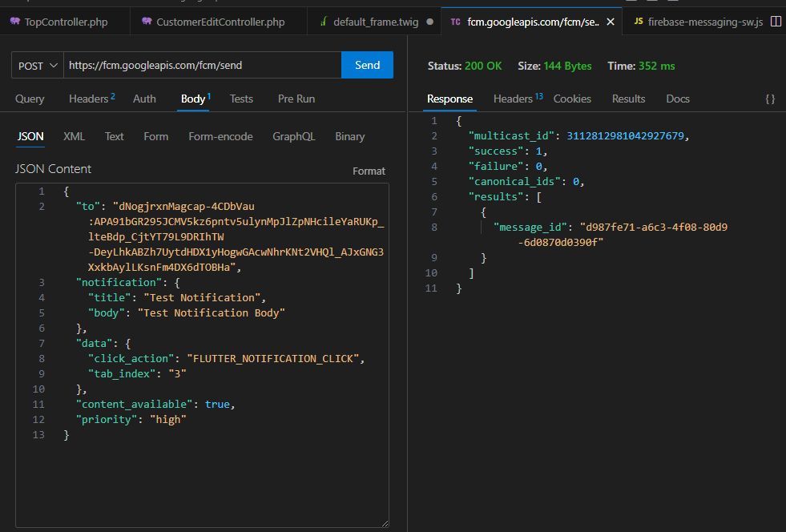Click the JSON Content label
This screenshot has width=786, height=532.
point(53,169)
